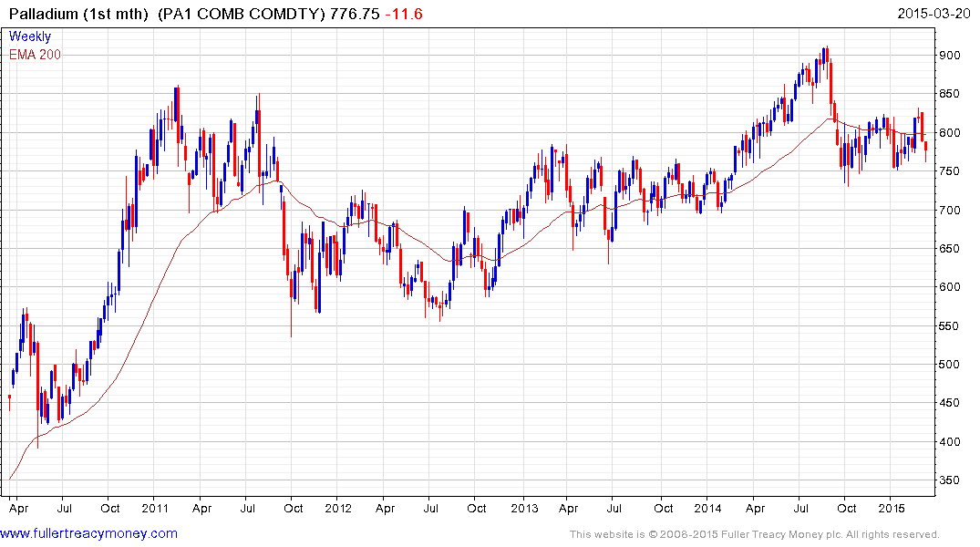Click the 2012 year label on time axis
This screenshot has width=980, height=547.
pyautogui.click(x=338, y=508)
